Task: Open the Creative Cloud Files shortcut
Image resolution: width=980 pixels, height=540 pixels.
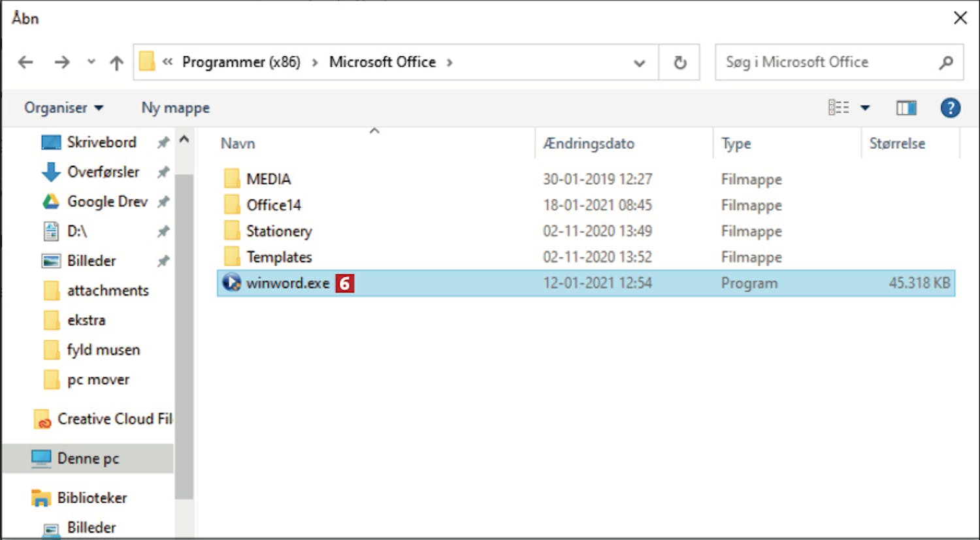Action: pos(114,419)
